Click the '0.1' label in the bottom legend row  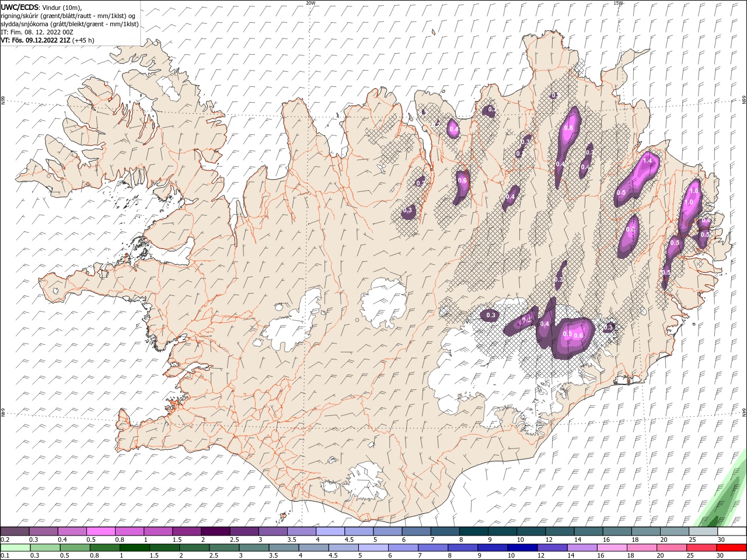[5, 556]
